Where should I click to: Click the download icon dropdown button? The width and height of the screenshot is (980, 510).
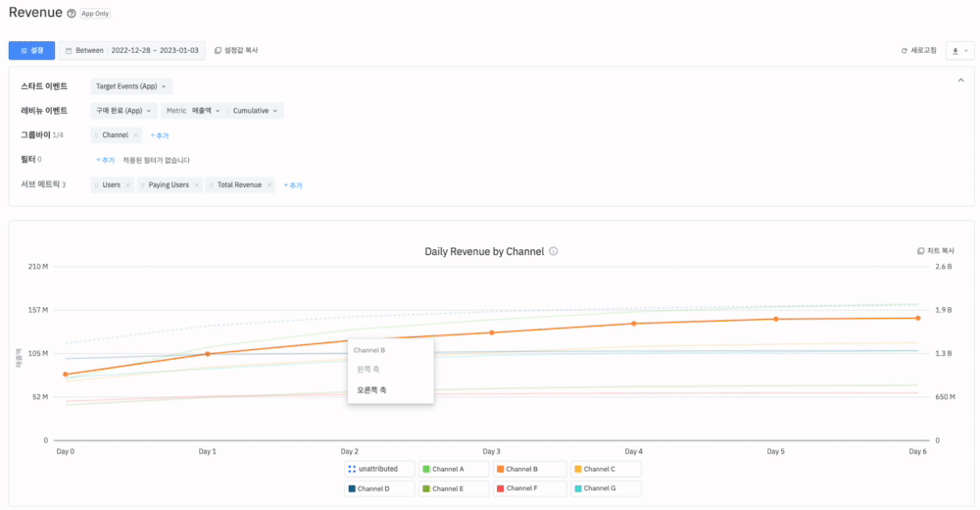[x=959, y=50]
